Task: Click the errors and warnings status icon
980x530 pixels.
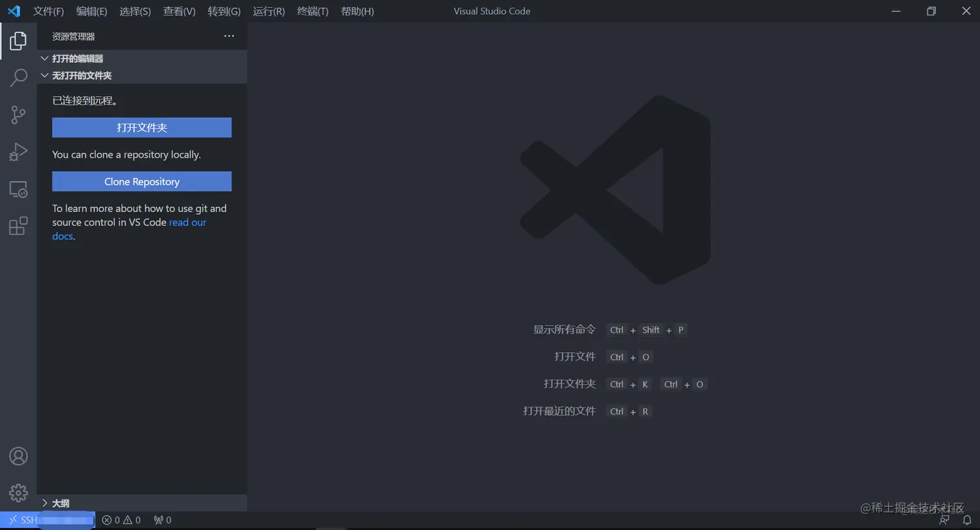Action: coord(121,520)
